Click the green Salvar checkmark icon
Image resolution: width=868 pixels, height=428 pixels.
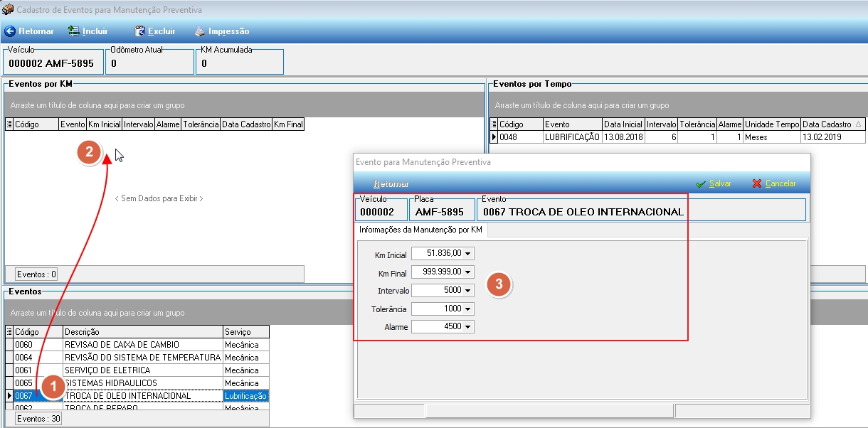(x=701, y=183)
